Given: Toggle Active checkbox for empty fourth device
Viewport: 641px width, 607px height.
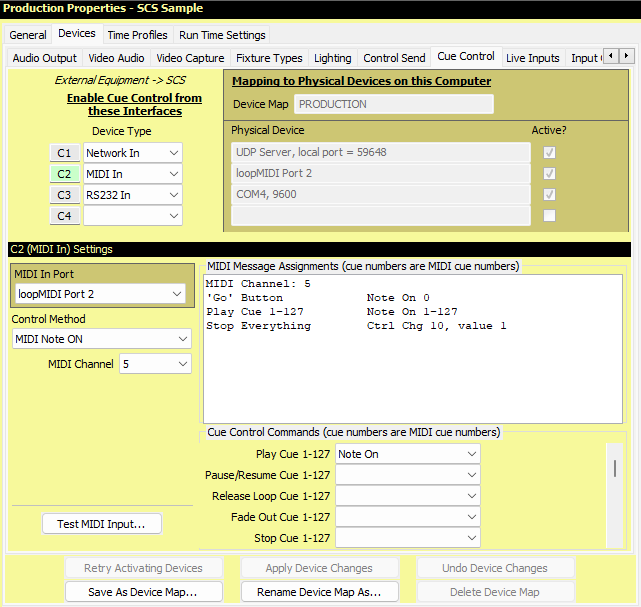Looking at the screenshot, I should (549, 215).
